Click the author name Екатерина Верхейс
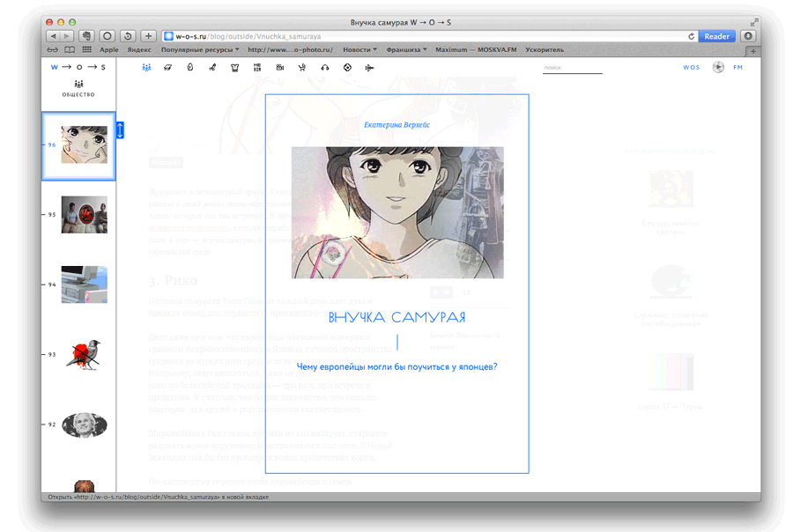This screenshot has width=793, height=532. tap(397, 125)
